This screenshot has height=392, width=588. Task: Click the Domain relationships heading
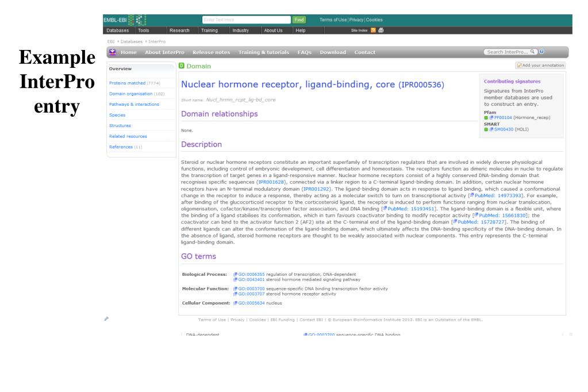220,114
